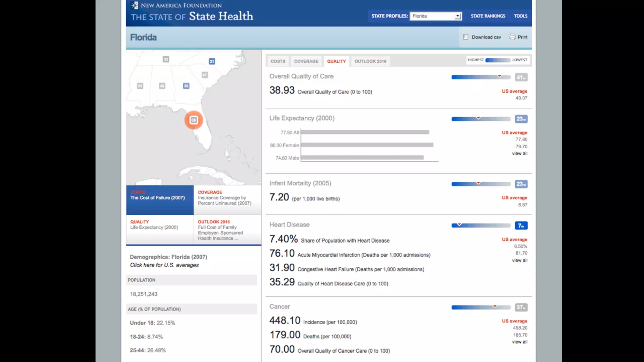
Task: Click the Print printer icon
Action: pos(513,37)
